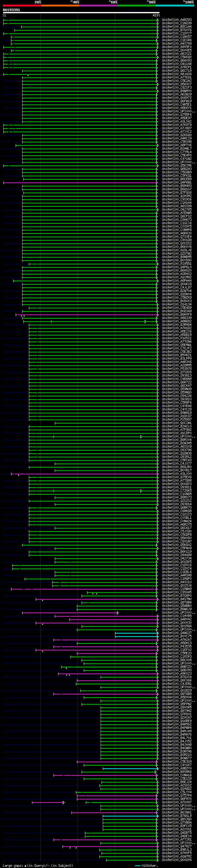Click the Large gaps legend text
The width and height of the screenshot is (197, 868).
pos(38,866)
